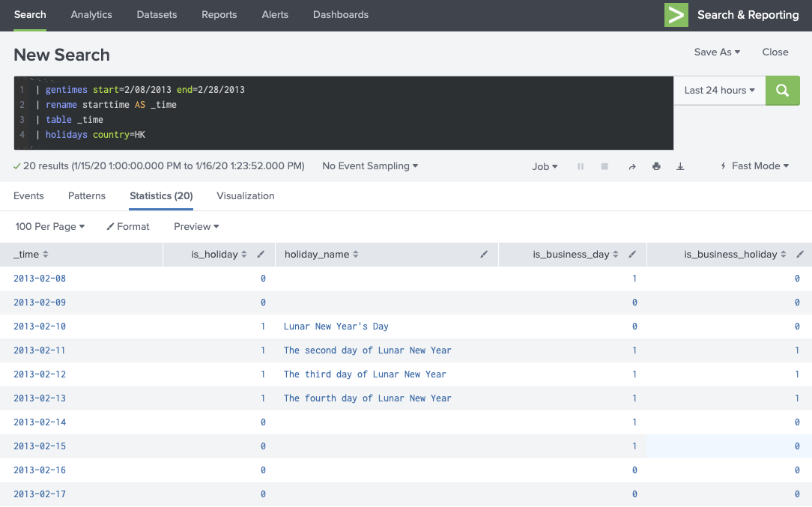Click date 2013-02-16
Image resolution: width=812 pixels, height=507 pixels.
tap(40, 470)
